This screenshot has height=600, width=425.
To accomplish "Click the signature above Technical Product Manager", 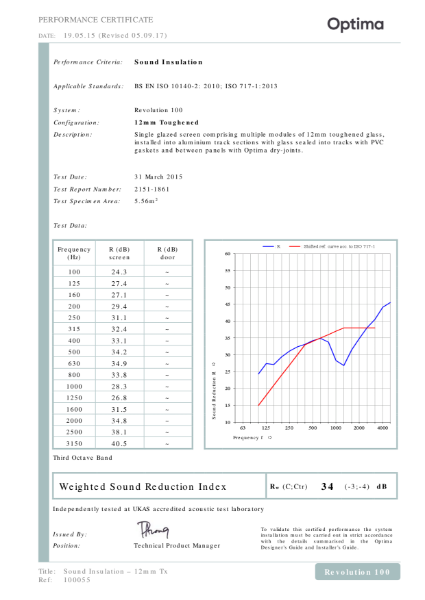I will [153, 530].
